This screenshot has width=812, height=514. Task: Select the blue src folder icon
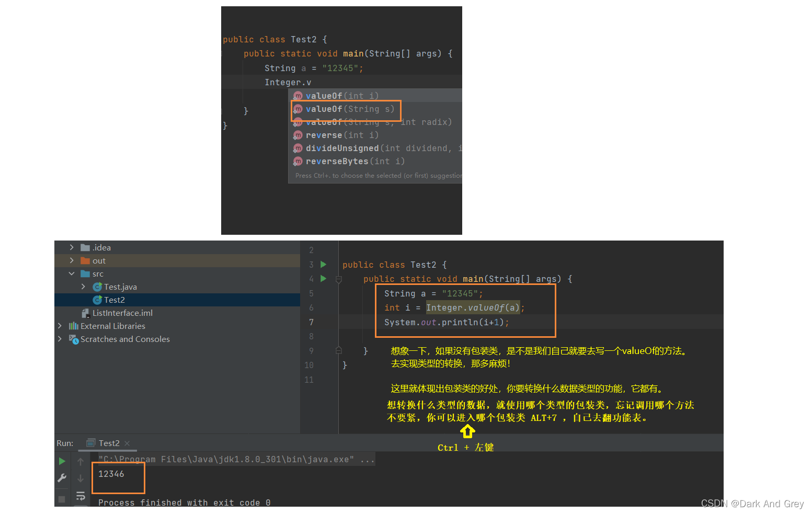tap(85, 273)
